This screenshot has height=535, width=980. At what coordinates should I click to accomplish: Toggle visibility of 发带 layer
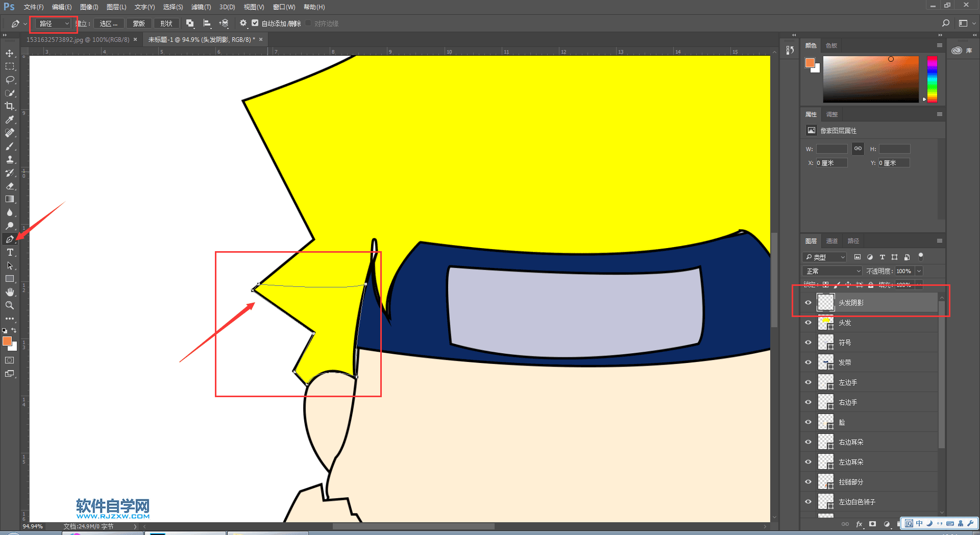808,362
